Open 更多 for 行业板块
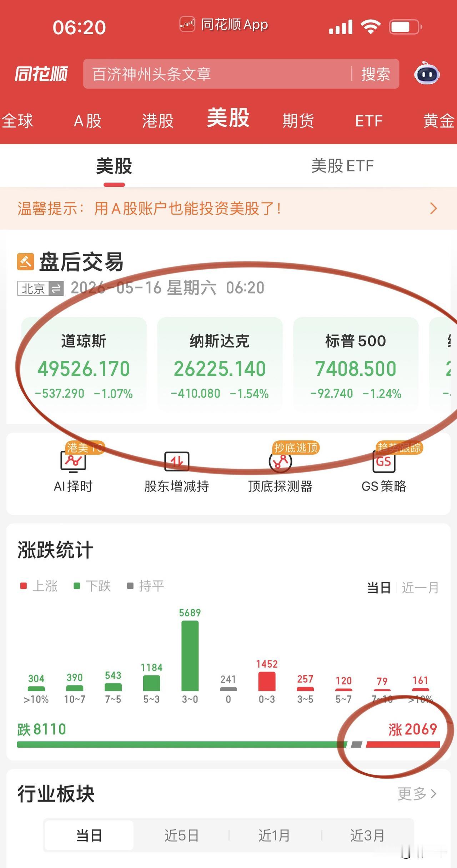 (x=417, y=794)
